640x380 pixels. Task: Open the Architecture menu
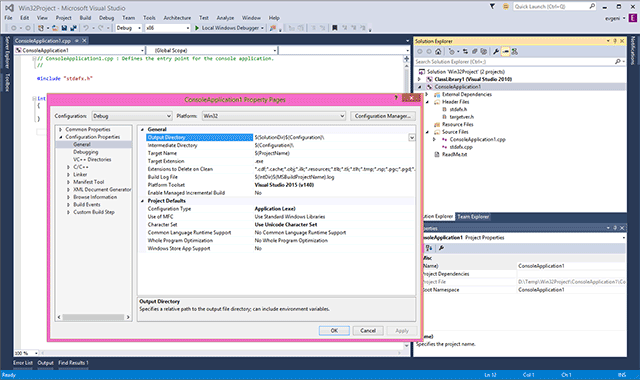pyautogui.click(x=177, y=18)
